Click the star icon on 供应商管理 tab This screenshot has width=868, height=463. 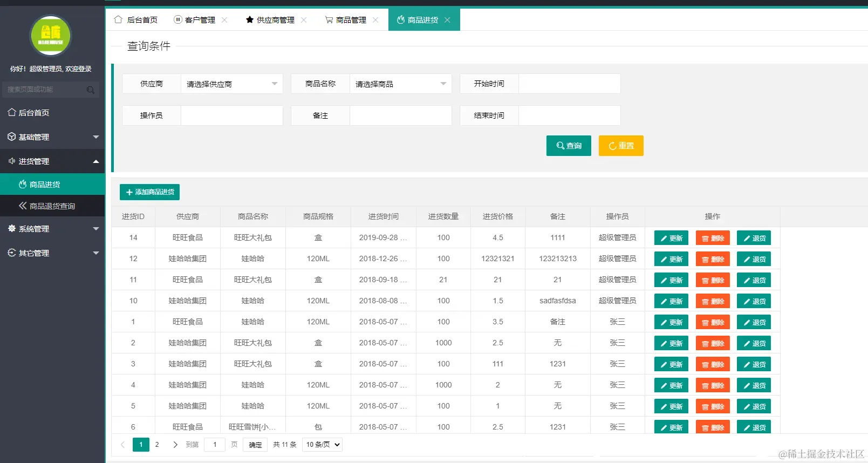250,20
